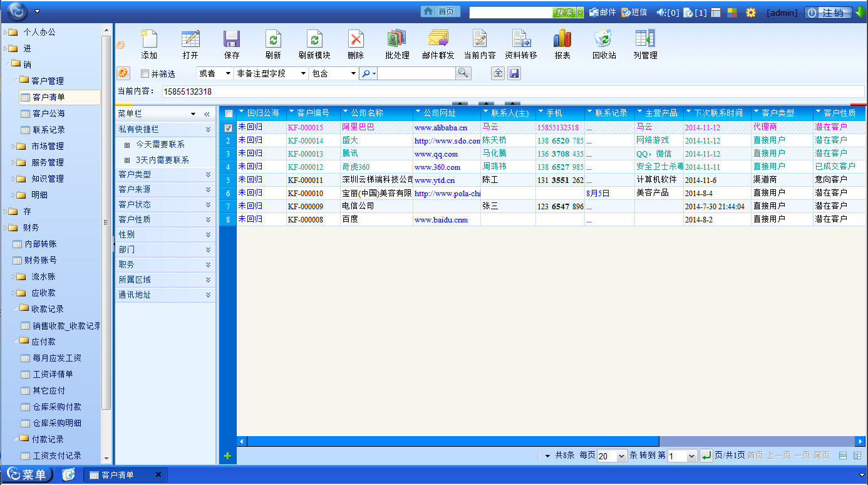Select 客户公海 in the left tree
Image resolution: width=868 pixels, height=485 pixels.
[x=49, y=113]
